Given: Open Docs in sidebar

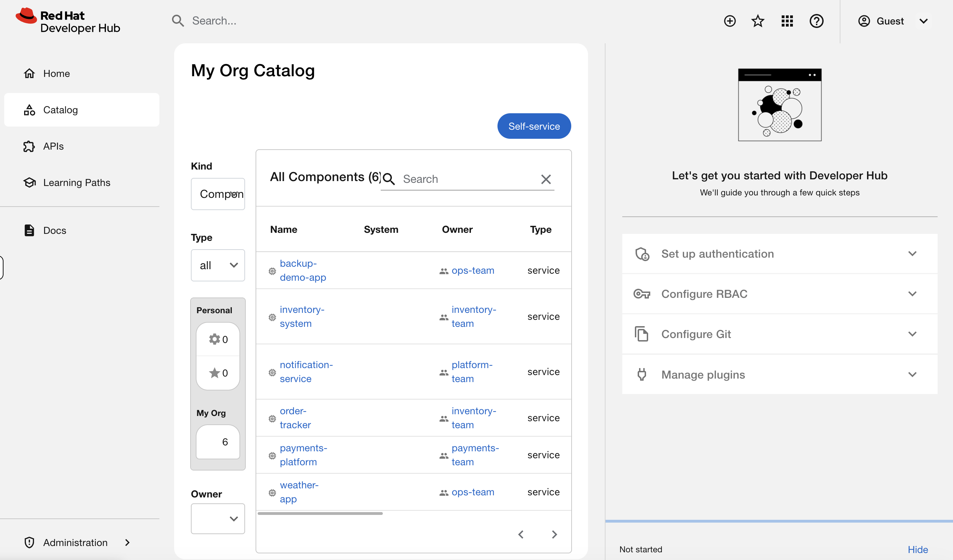Looking at the screenshot, I should 82,230.
